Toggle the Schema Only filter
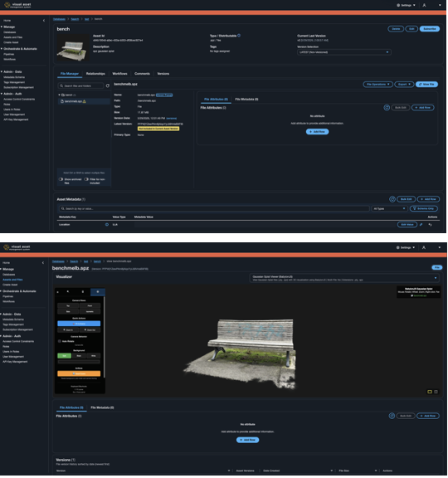 [424, 208]
